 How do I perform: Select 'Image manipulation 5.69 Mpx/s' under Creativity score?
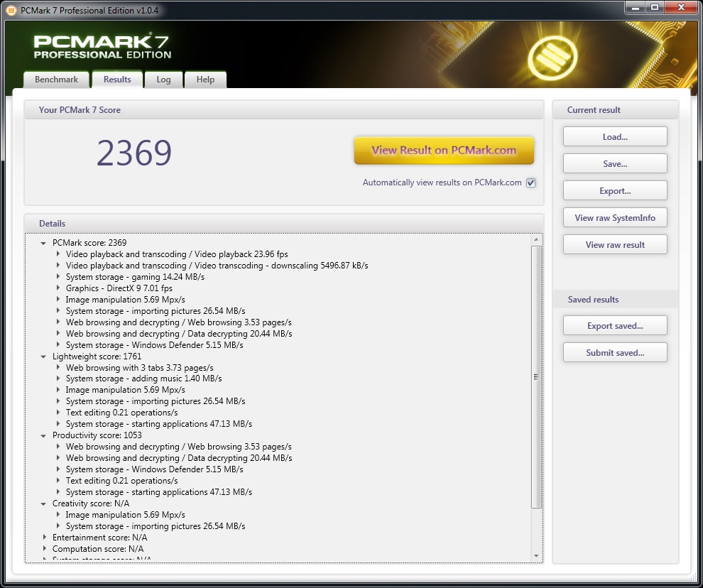[125, 514]
